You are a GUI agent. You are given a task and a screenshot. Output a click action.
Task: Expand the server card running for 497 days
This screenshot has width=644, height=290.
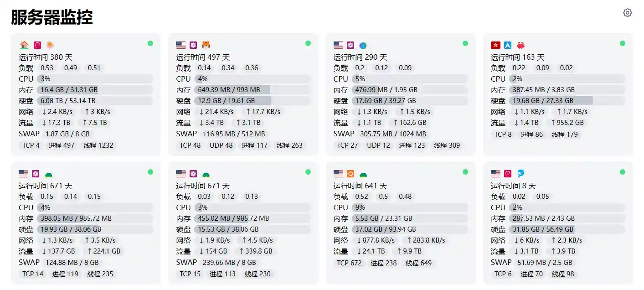click(x=243, y=96)
